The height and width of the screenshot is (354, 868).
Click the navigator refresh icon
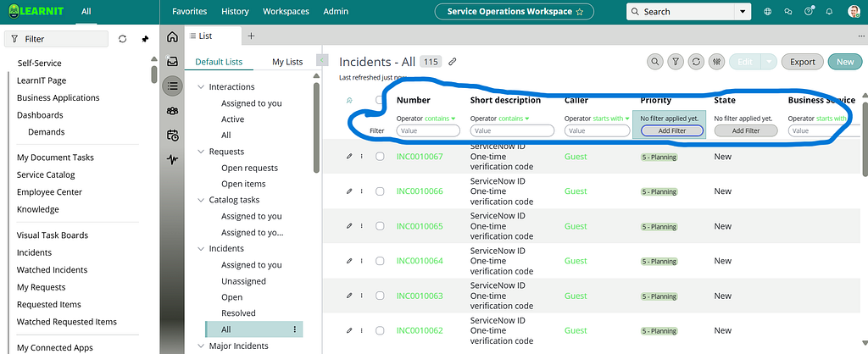(123, 39)
